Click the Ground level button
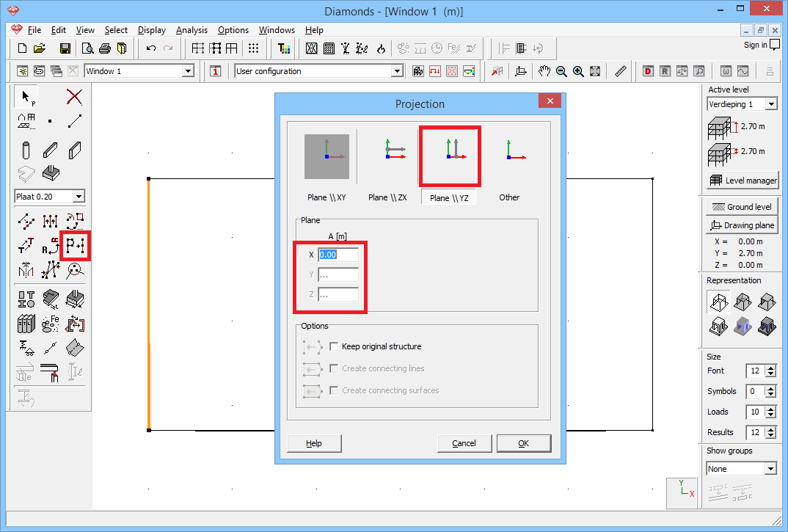Viewport: 788px width, 532px height. (742, 207)
